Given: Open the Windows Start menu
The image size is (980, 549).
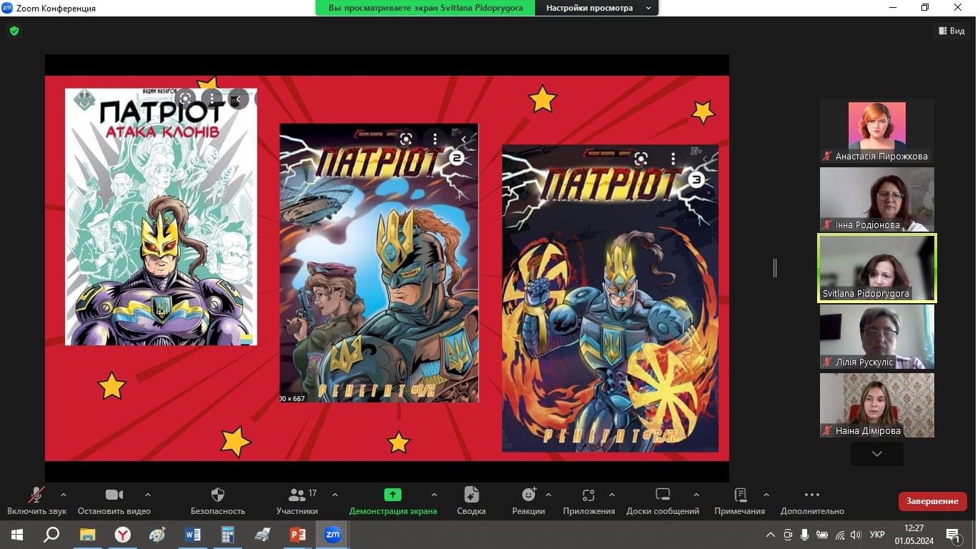Looking at the screenshot, I should [16, 535].
